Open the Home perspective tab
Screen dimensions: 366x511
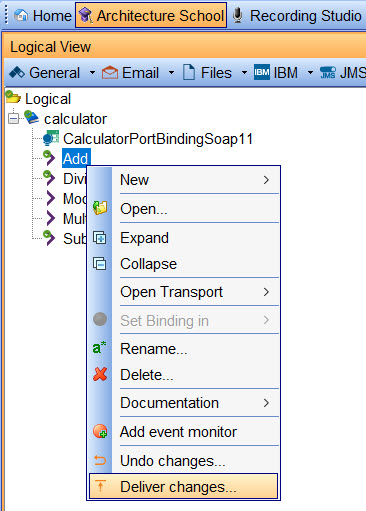click(x=43, y=15)
